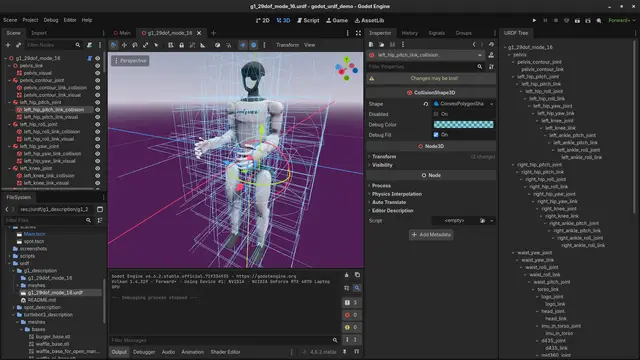
Task: Activate the Move Mode tool
Action: (124, 45)
